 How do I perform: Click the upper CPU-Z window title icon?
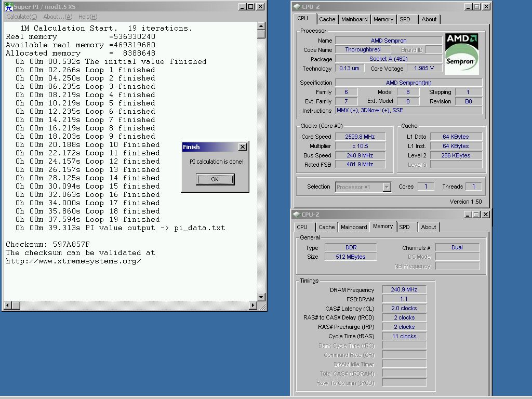point(297,6)
